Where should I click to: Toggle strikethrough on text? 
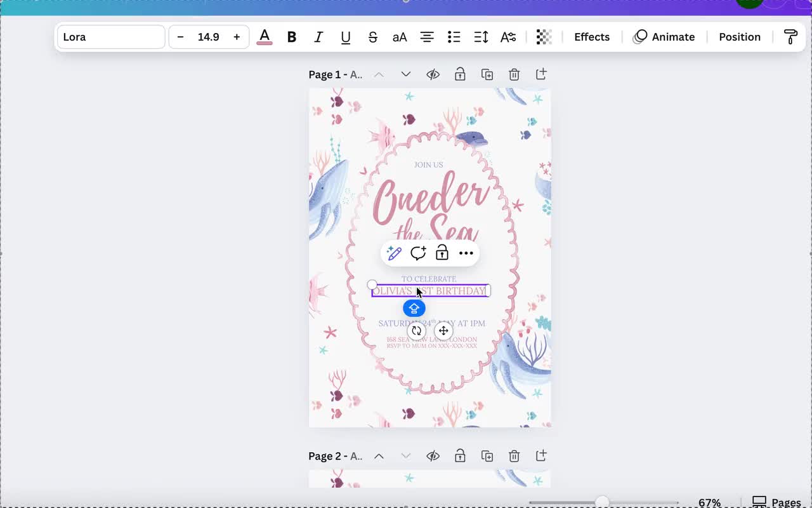pyautogui.click(x=373, y=37)
